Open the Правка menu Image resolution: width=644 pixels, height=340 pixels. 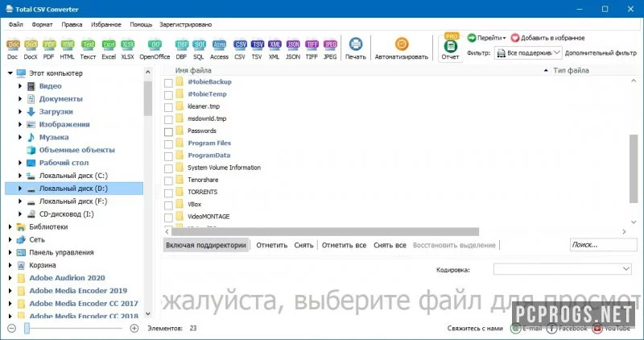click(x=72, y=25)
